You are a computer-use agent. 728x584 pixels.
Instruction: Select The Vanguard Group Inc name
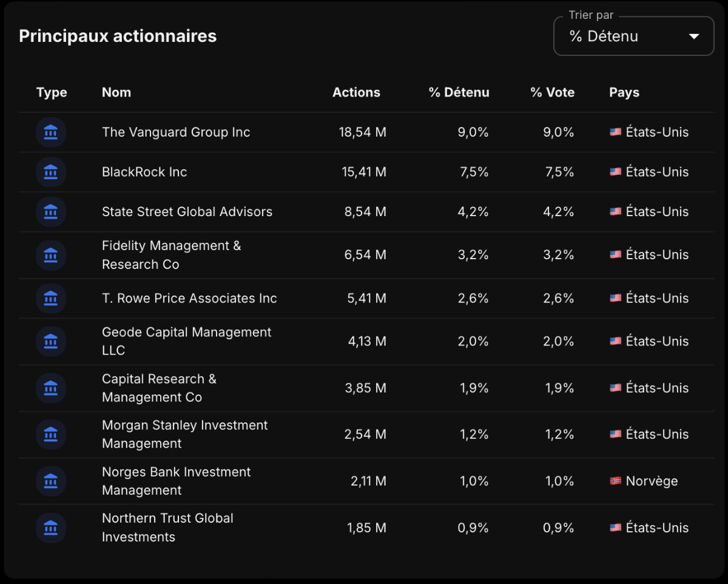point(176,132)
